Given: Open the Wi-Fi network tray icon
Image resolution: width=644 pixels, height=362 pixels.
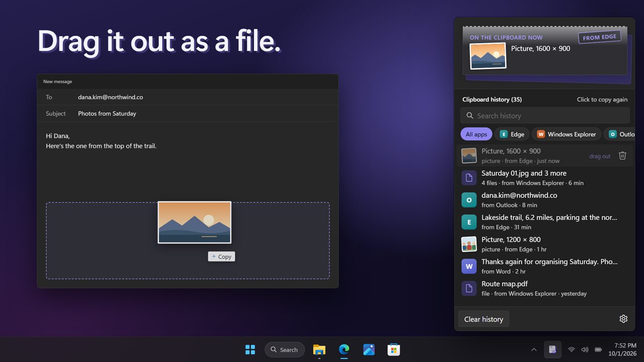Looking at the screenshot, I should point(572,349).
